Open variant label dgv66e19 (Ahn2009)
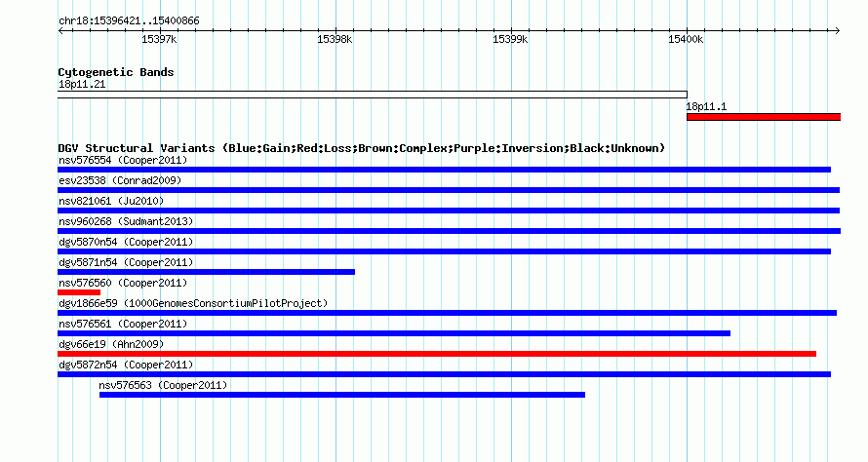The image size is (868, 462). point(111,345)
